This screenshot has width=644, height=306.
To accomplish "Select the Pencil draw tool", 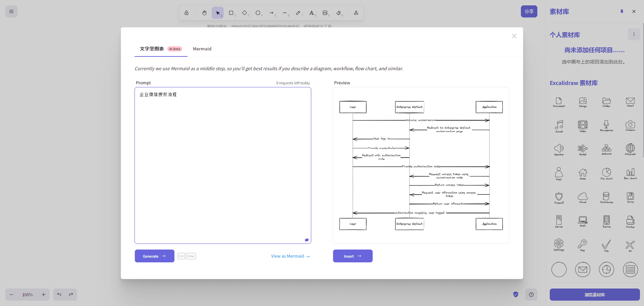I will click(298, 13).
